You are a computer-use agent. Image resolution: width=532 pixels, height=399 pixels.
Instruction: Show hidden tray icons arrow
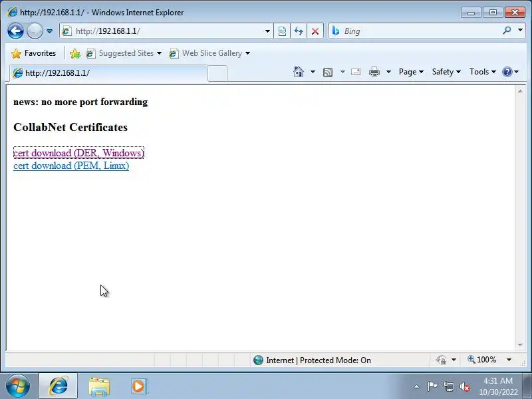tap(417, 386)
